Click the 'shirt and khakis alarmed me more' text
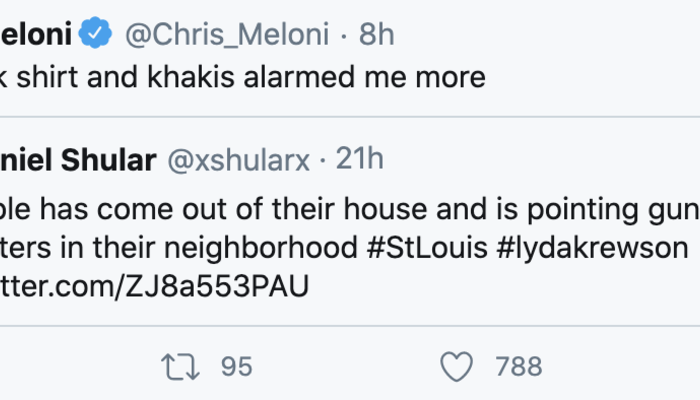This screenshot has width=700, height=400. click(x=250, y=77)
